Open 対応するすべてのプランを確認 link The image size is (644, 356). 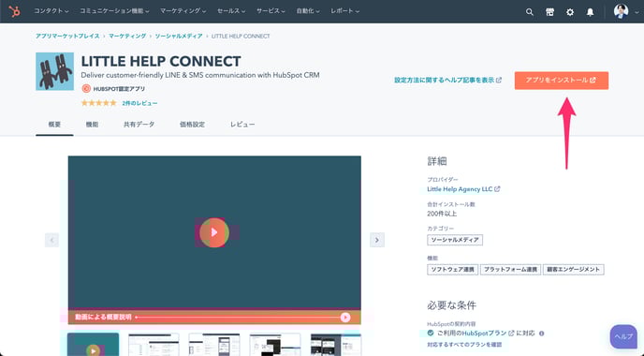tap(464, 345)
